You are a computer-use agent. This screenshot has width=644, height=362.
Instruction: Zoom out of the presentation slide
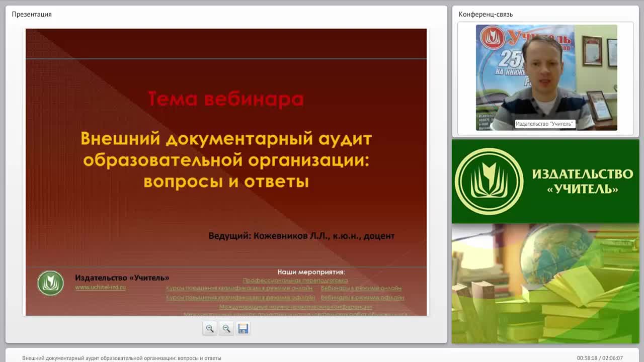coord(226,328)
